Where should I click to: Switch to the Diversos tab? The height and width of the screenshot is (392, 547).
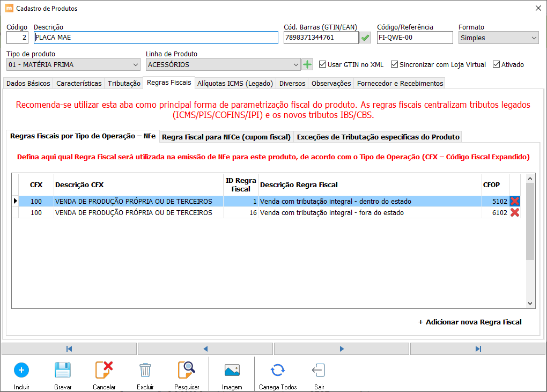pos(292,83)
